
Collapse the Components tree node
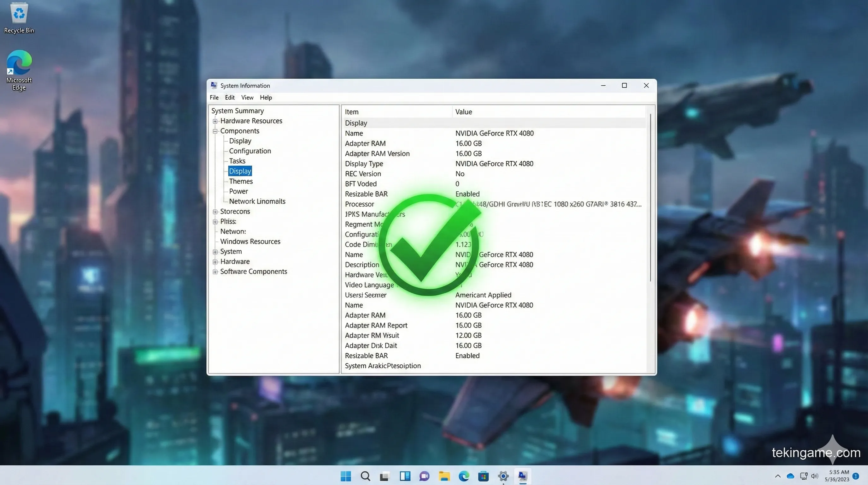215,131
